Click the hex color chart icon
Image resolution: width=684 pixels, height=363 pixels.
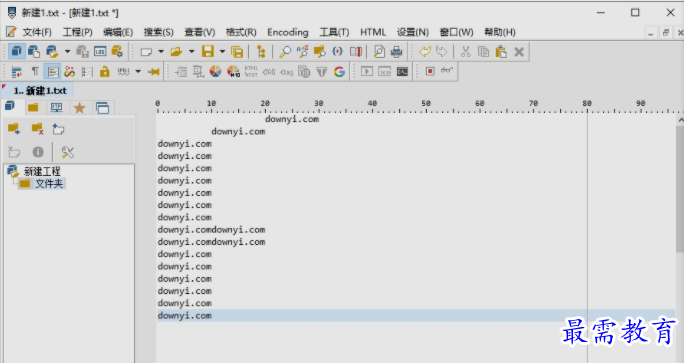(x=233, y=72)
